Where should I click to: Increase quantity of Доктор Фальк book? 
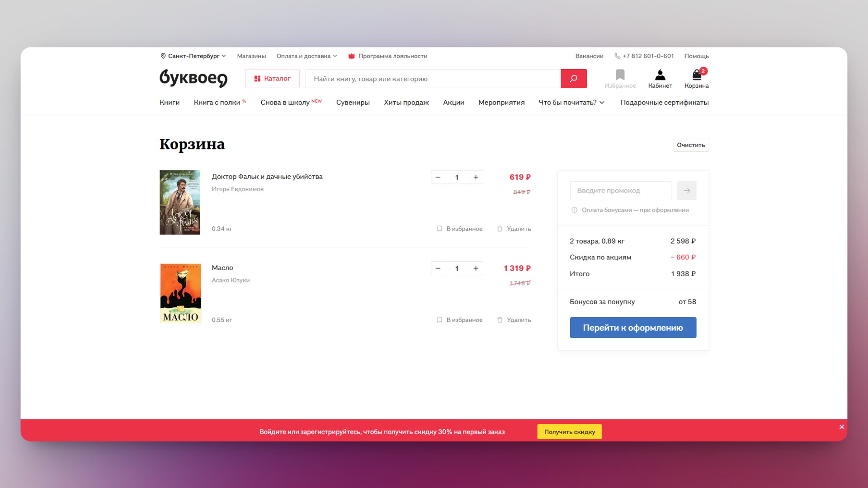coord(476,177)
